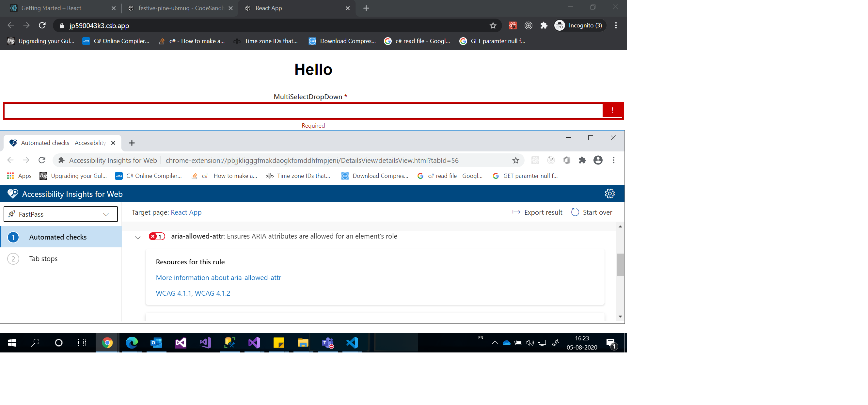The width and height of the screenshot is (868, 405).
Task: Open profile avatar in Accessibility Insights window
Action: (x=598, y=160)
